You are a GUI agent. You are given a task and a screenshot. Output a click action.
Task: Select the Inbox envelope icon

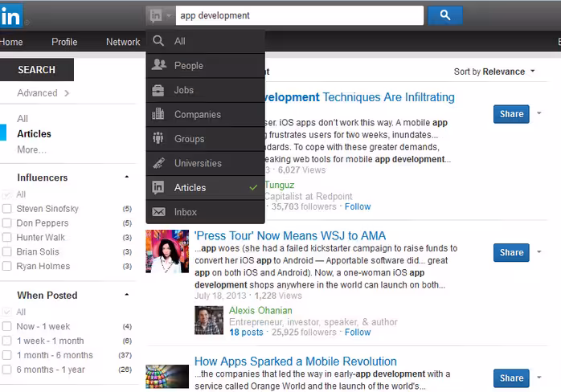click(x=158, y=212)
